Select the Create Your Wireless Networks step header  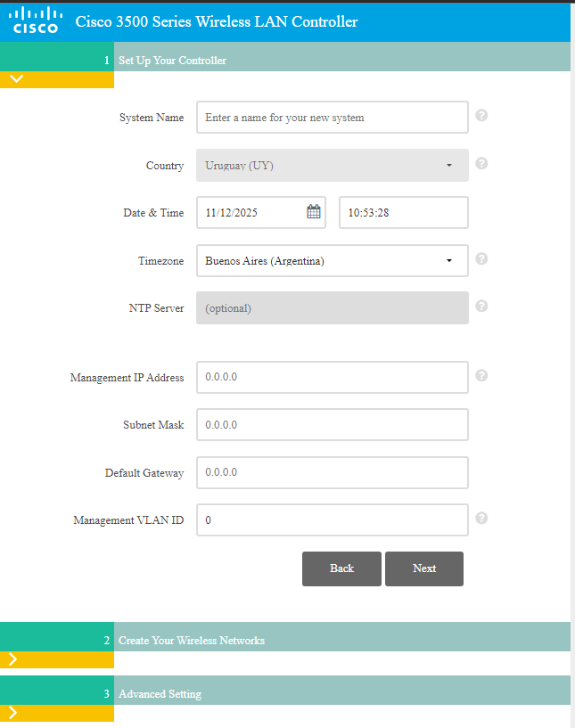click(x=192, y=641)
